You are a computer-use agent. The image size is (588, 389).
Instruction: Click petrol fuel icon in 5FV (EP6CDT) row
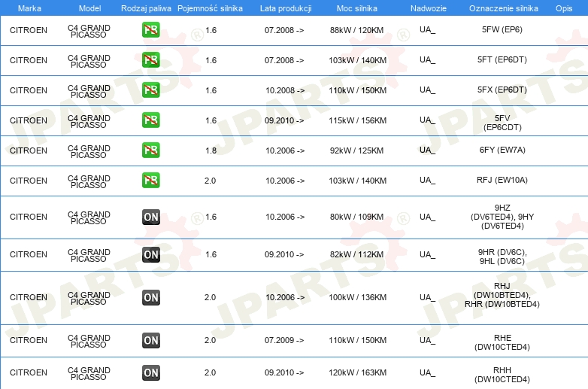point(151,120)
